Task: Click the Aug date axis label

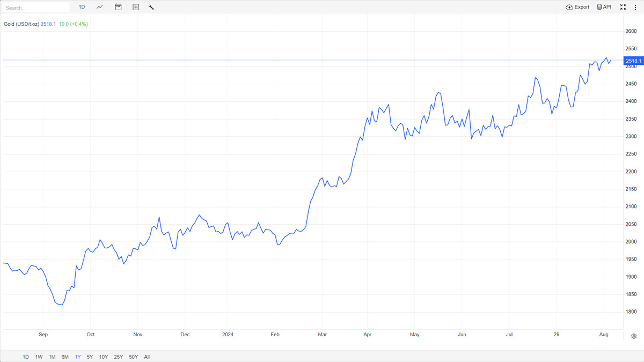Action: 604,335
